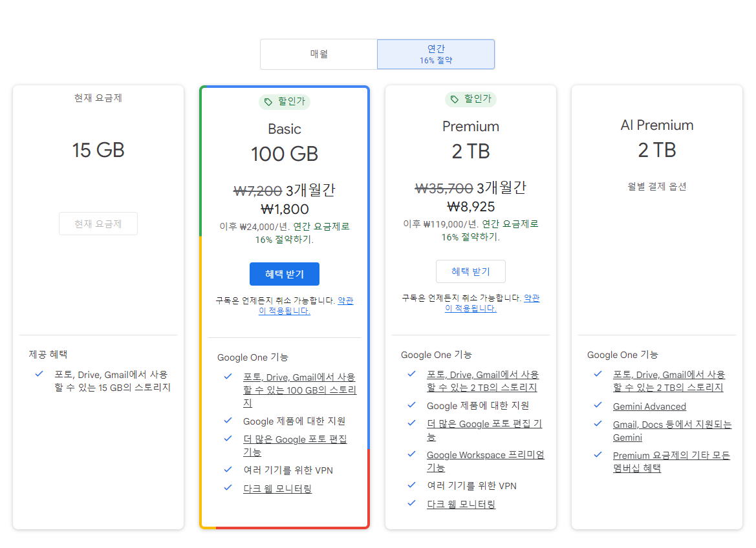Open AI Premium's 2 TB storage link
Viewport: 756px width, 548px height.
[669, 381]
